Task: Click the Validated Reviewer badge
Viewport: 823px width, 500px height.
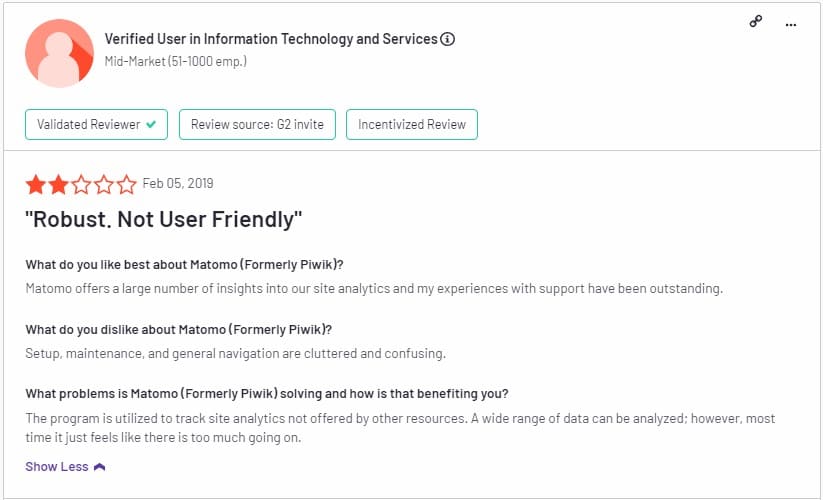Action: [x=97, y=124]
